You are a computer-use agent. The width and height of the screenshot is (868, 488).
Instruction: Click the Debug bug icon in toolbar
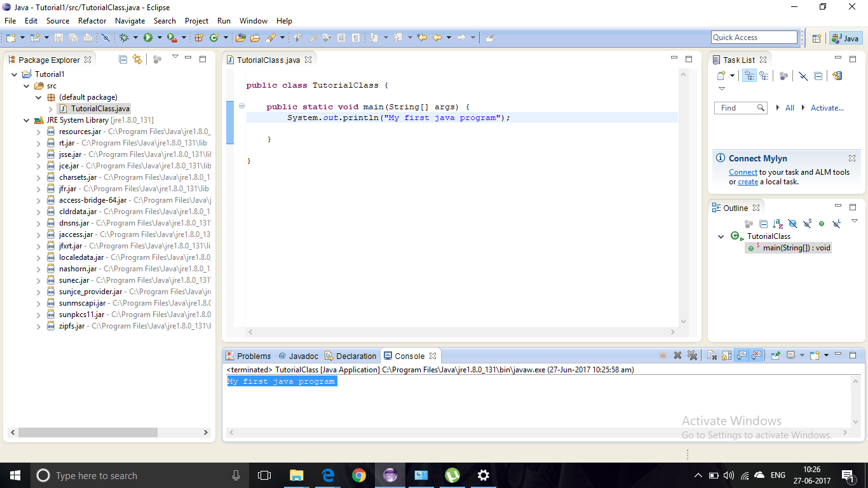[x=124, y=38]
